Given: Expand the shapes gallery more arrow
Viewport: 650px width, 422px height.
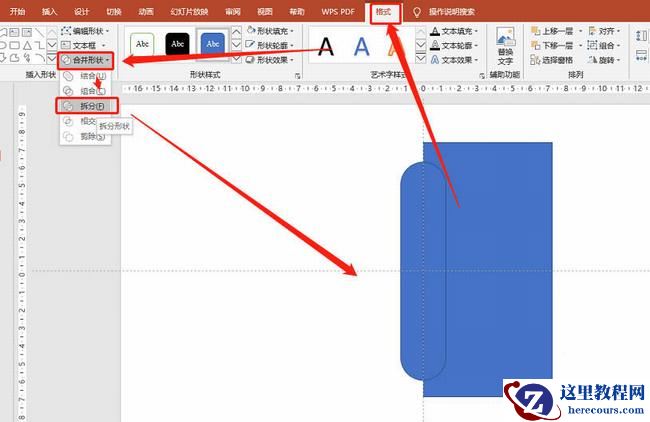Looking at the screenshot, I should tap(52, 59).
